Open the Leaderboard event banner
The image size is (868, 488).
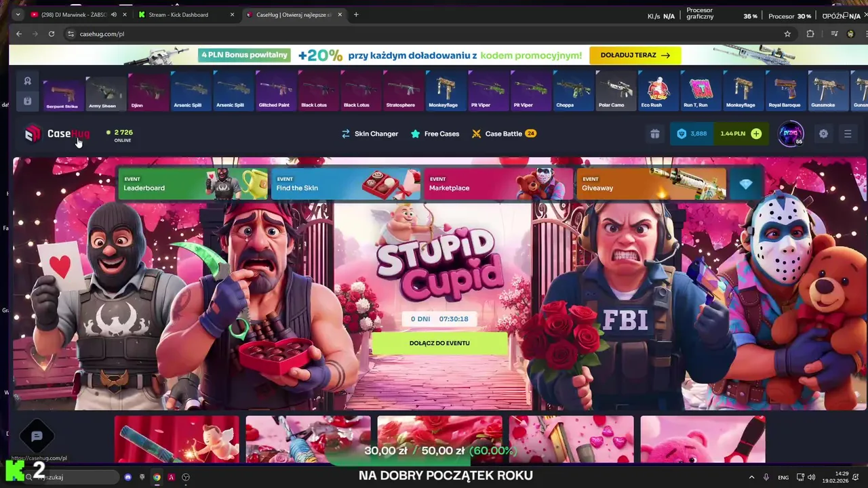coord(193,184)
